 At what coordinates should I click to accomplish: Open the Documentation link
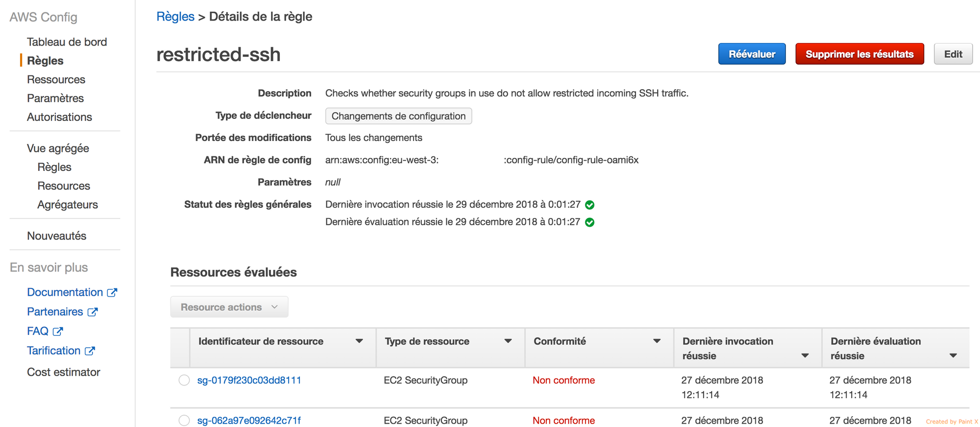pyautogui.click(x=65, y=292)
